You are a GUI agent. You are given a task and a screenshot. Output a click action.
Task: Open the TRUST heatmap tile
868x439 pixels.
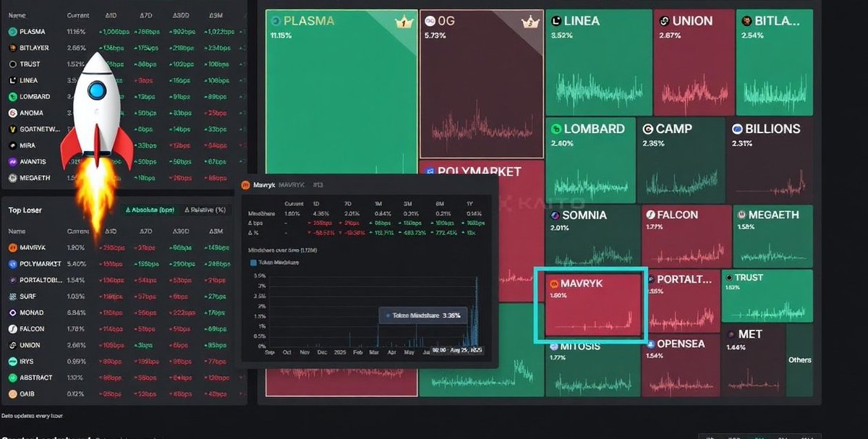pyautogui.click(x=767, y=296)
